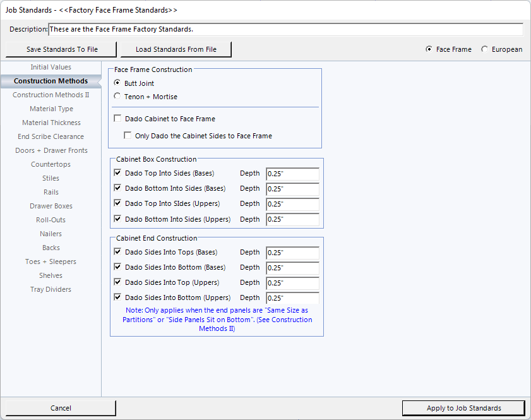This screenshot has height=420, width=531.
Task: Open the Toes + Sleepers section
Action: 51,261
